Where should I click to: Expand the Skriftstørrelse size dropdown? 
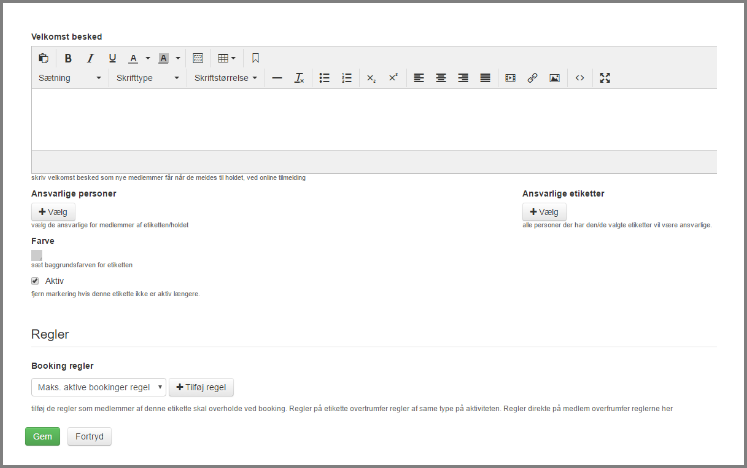(x=225, y=78)
